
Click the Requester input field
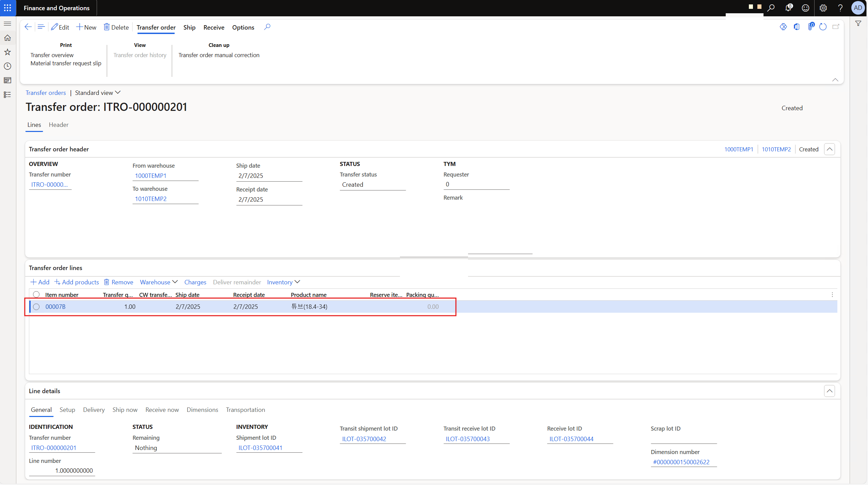point(476,184)
